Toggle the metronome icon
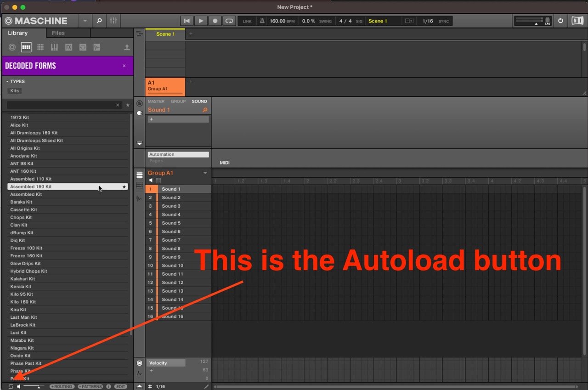The width and height of the screenshot is (588, 390). point(262,21)
